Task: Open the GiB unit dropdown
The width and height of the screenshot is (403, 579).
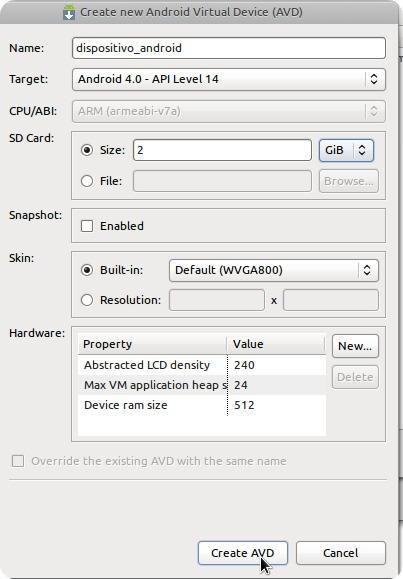Action: point(346,150)
